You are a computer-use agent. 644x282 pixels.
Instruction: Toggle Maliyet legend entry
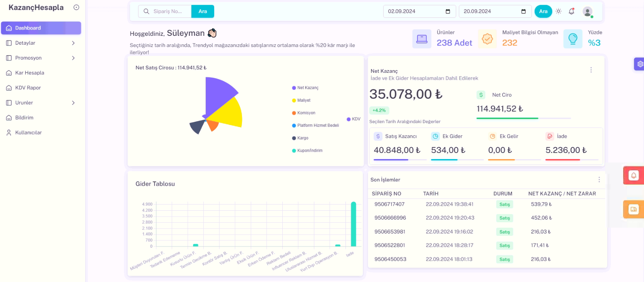301,101
